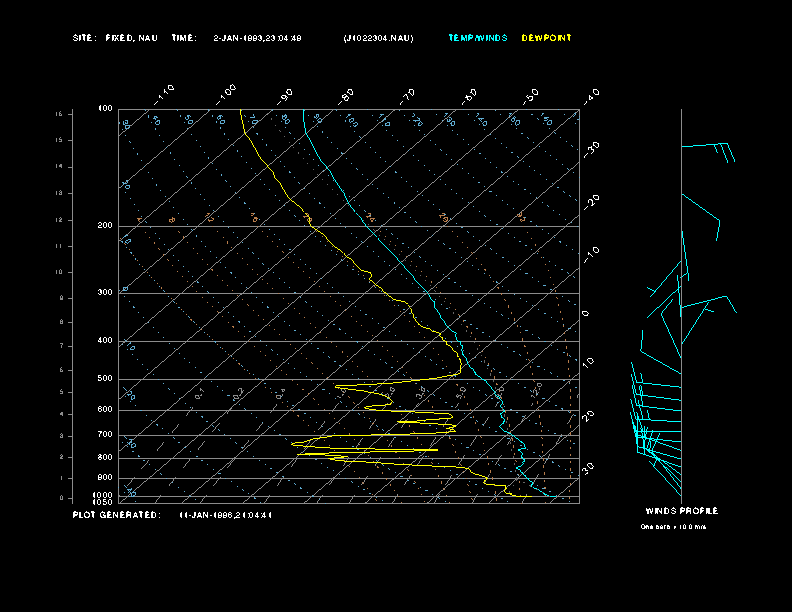Viewport: 792px width, 612px height.
Task: Click the 0 temperature label on right axis
Action: pyautogui.click(x=586, y=314)
